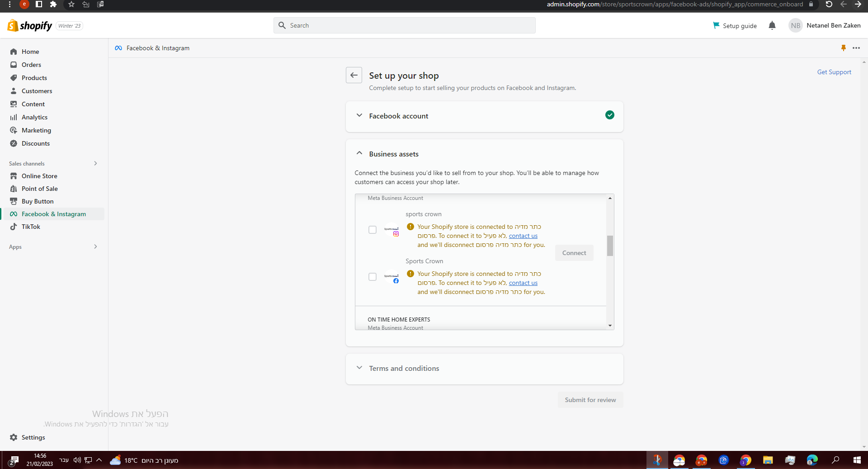Open Microsoft Edge from the taskbar
868x469 pixels.
coord(812,460)
